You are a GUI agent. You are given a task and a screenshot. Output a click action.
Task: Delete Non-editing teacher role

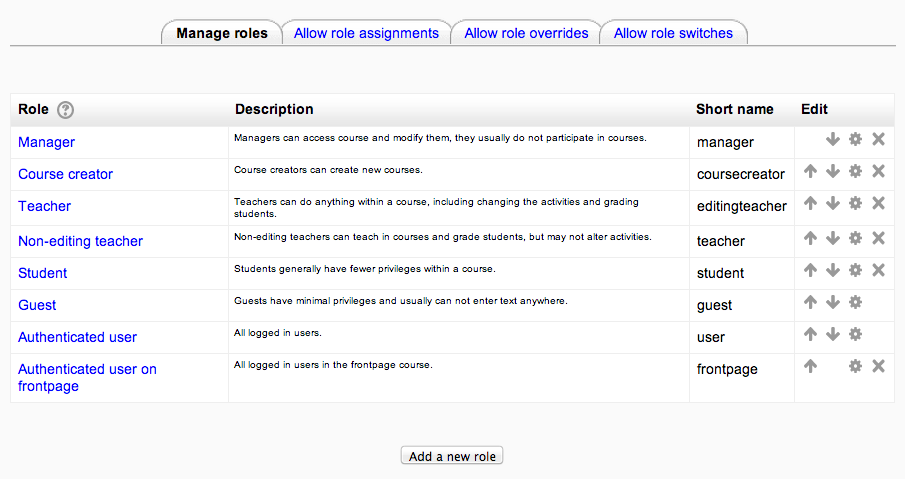click(878, 238)
